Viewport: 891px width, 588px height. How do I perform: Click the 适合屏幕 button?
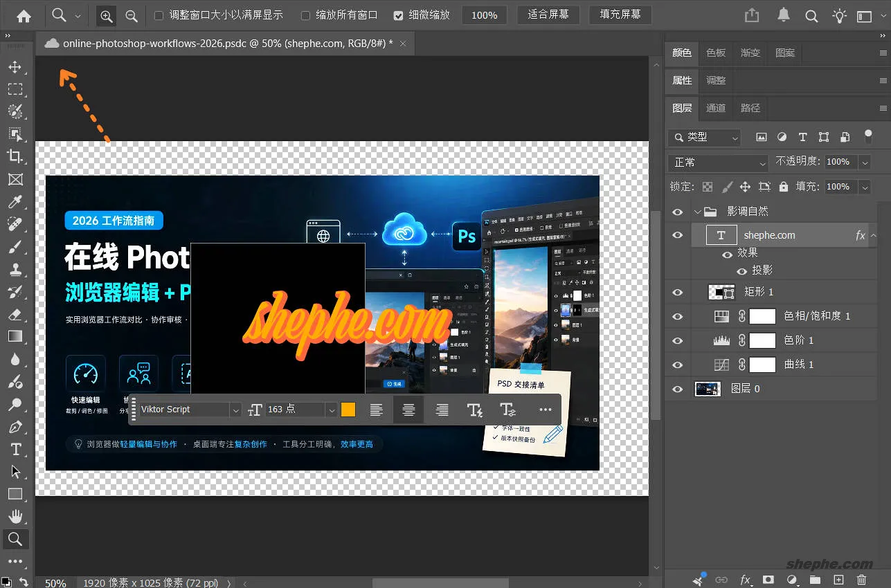[x=548, y=15]
